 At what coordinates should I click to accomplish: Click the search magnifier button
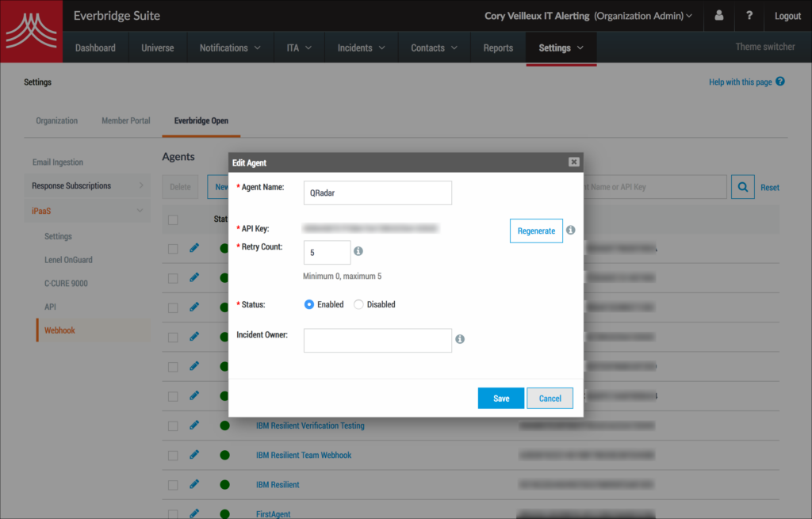742,187
